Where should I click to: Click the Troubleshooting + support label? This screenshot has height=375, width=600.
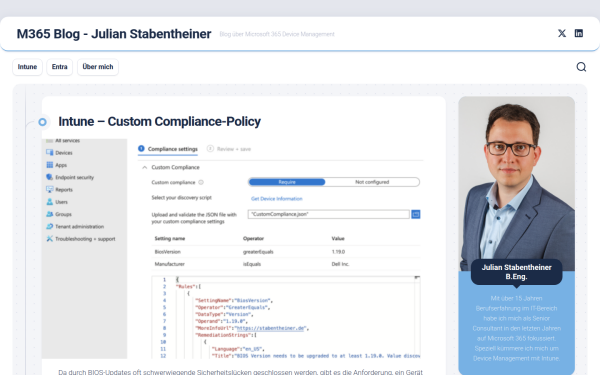(x=85, y=238)
